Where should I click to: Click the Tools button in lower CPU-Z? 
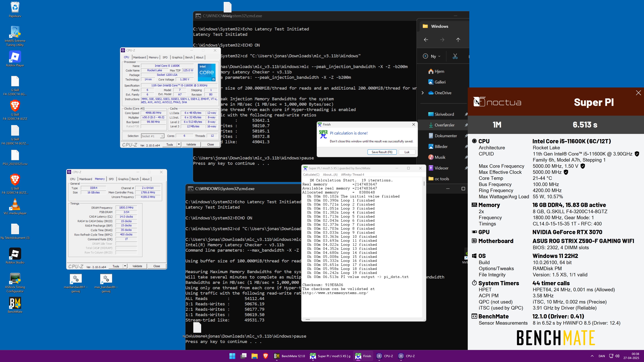116,266
